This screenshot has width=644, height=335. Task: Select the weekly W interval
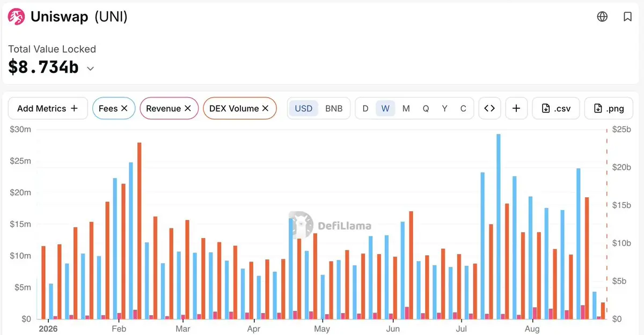tap(385, 108)
